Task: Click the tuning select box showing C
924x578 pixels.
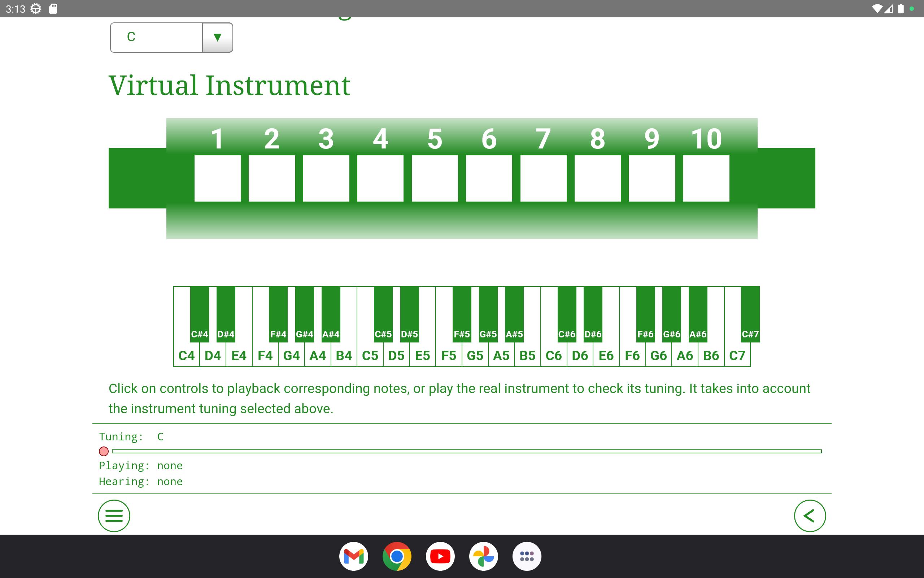Action: pyautogui.click(x=171, y=38)
